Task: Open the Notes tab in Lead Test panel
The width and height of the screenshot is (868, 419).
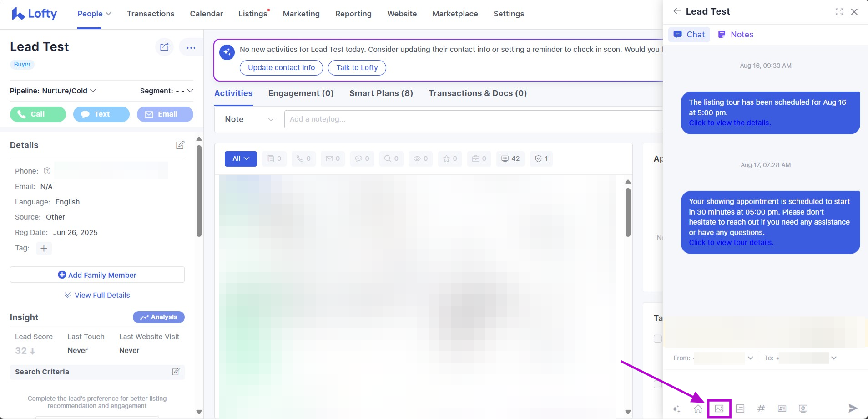Action: 736,35
